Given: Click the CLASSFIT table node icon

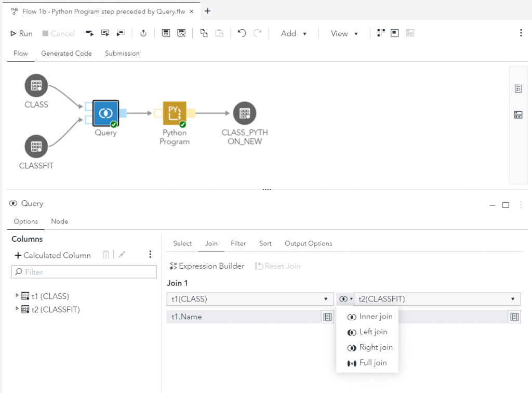Looking at the screenshot, I should tap(36, 147).
